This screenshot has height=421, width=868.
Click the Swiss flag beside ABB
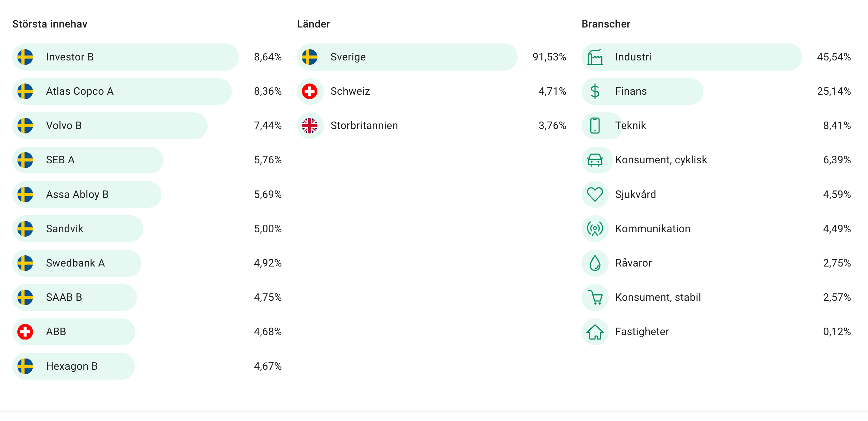tap(25, 332)
